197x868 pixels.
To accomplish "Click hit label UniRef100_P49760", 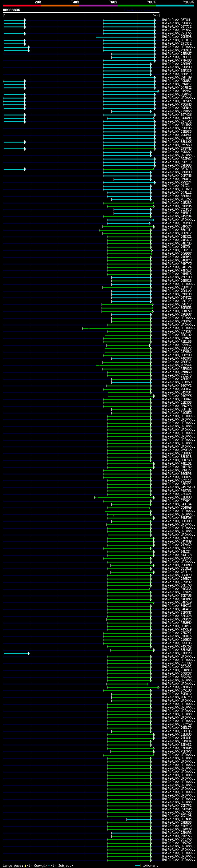I will pyautogui.click(x=177, y=843).
